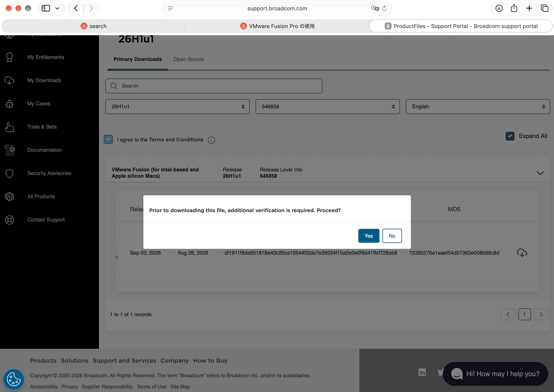Click the Terms and Conditions info icon
The height and width of the screenshot is (392, 554).
pyautogui.click(x=211, y=140)
